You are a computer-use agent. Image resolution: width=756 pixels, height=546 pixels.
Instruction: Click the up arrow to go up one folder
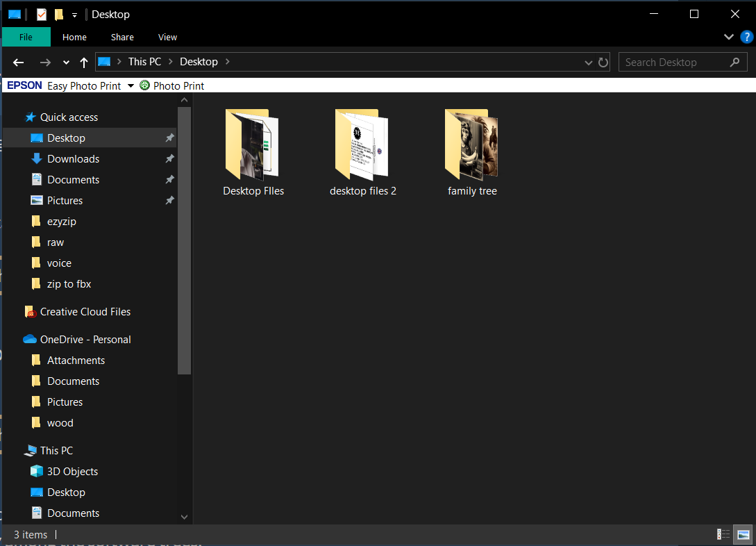pos(83,62)
